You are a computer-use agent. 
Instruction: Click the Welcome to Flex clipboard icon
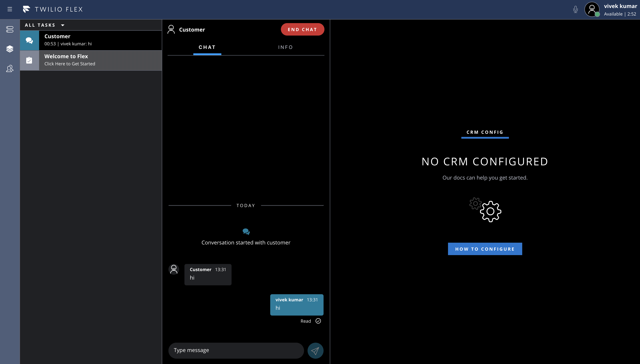point(30,60)
